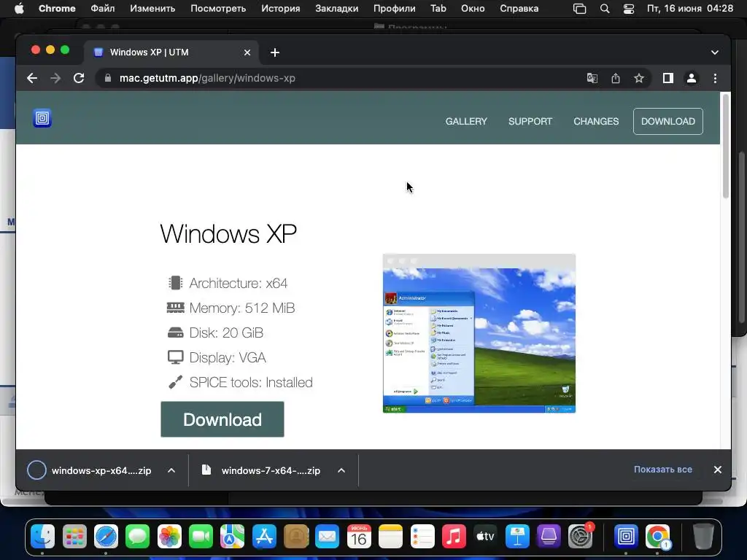
Task: Click the page vertical scrollbar
Action: point(726,146)
